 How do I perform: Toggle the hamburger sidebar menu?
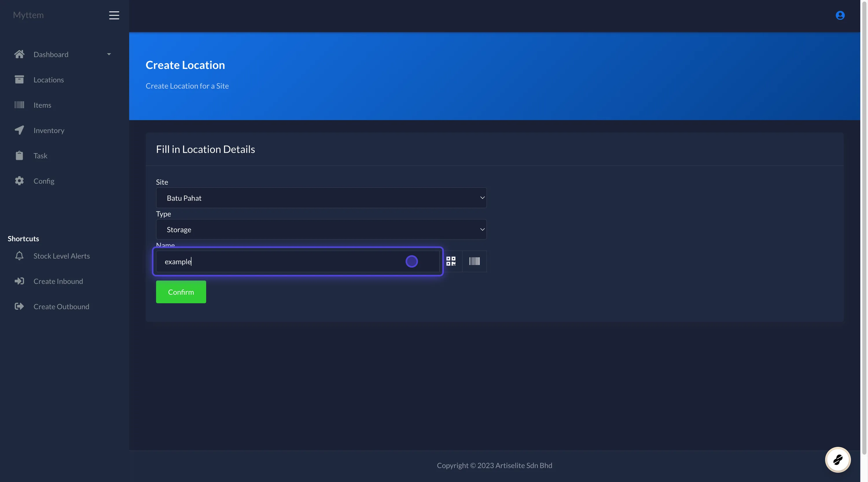point(114,16)
